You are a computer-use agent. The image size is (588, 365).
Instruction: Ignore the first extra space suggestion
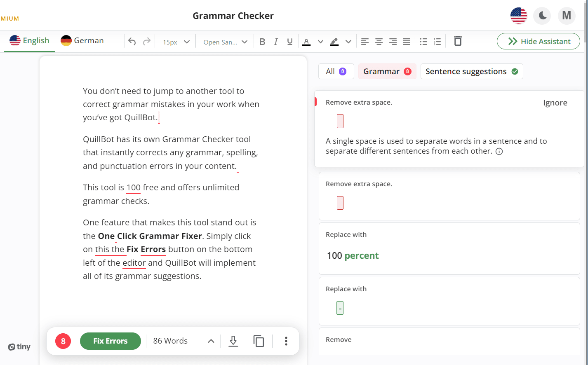[x=555, y=103]
